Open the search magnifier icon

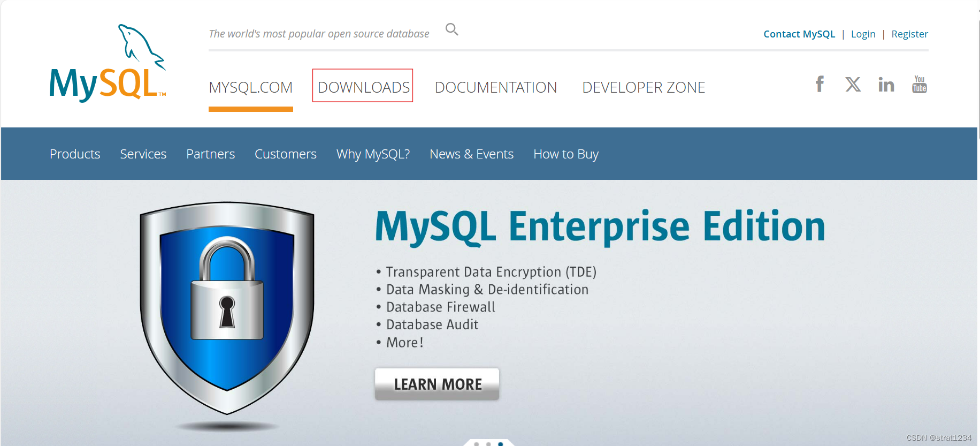pos(452,29)
